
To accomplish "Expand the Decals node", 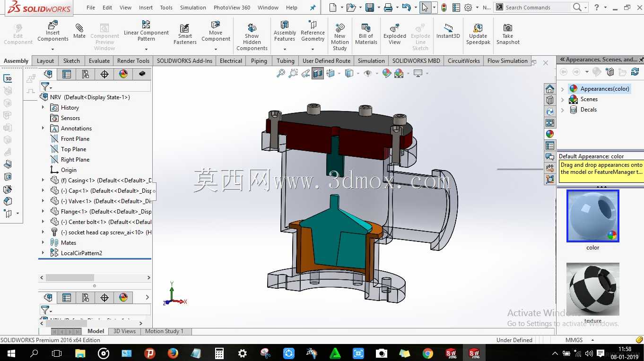I will coord(563,110).
